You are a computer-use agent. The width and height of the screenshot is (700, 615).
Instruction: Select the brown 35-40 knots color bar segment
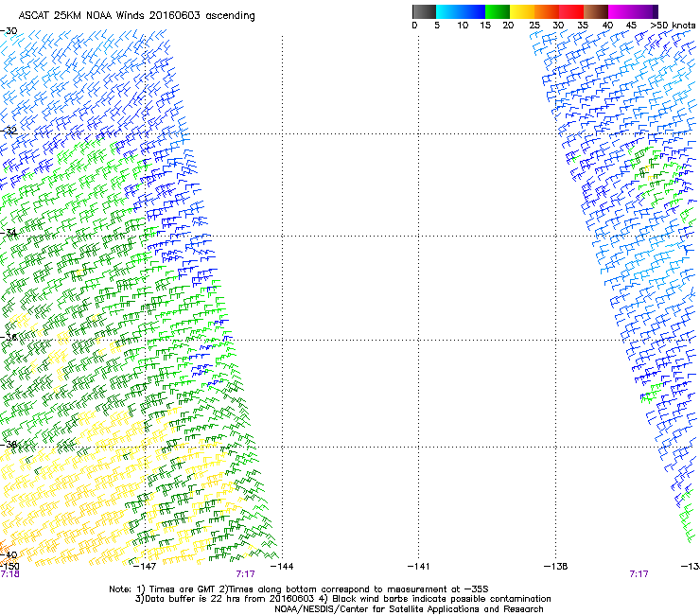(596, 11)
